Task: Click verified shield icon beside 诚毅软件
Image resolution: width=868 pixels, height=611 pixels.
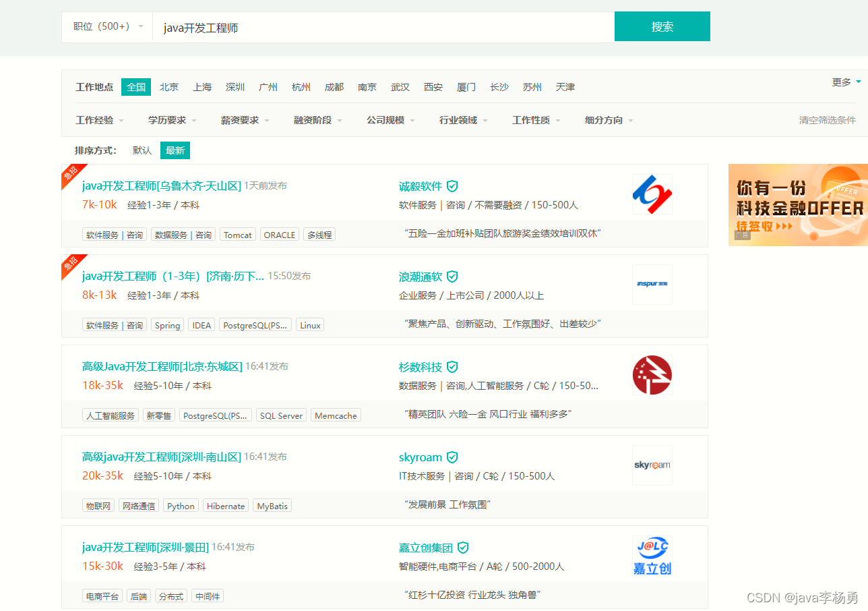Action: [452, 186]
